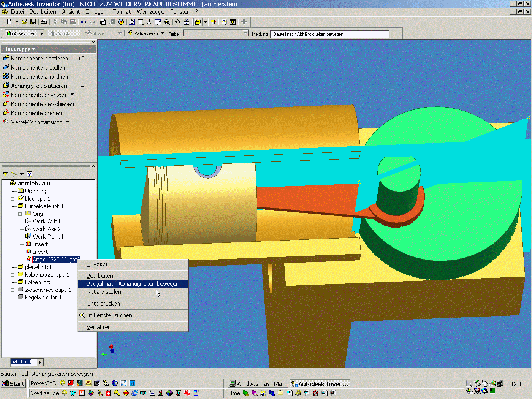Open the Ansicht menu
The height and width of the screenshot is (399, 532).
click(x=71, y=12)
